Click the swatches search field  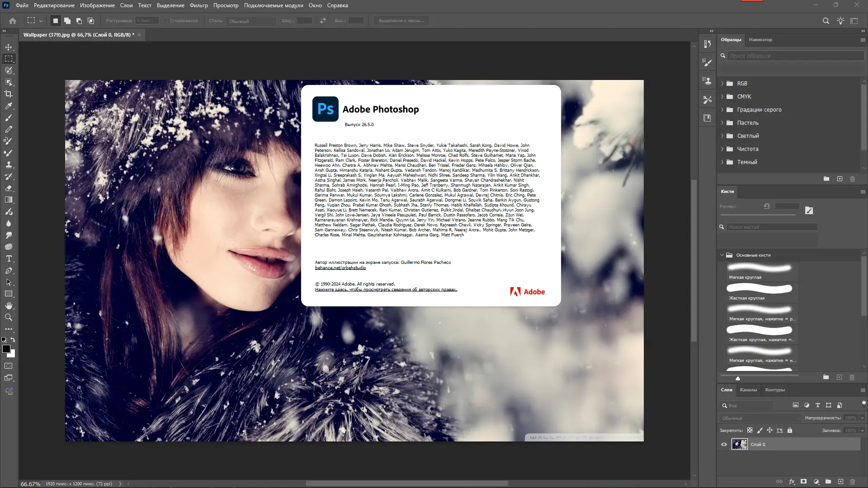tap(795, 56)
